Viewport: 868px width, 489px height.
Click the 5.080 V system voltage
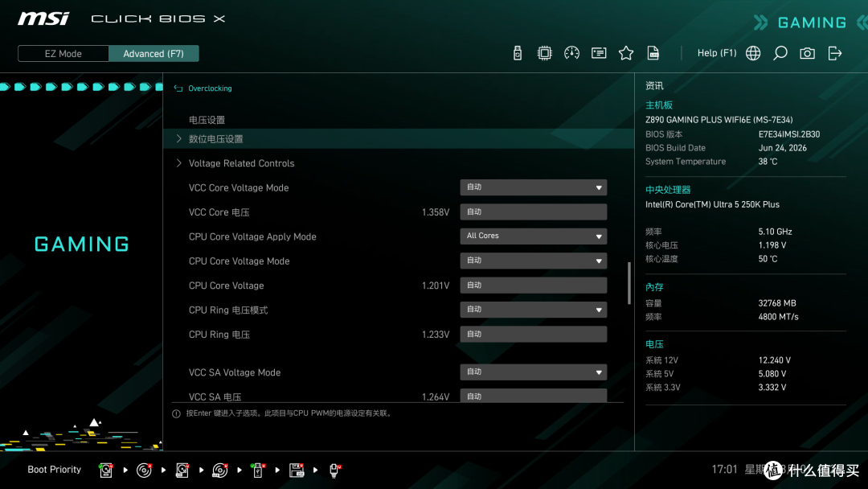pos(772,374)
